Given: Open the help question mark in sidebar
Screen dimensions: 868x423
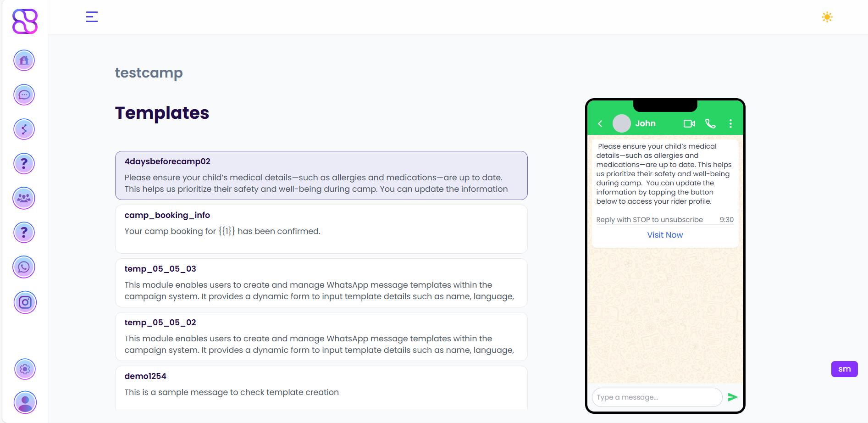Looking at the screenshot, I should (x=24, y=163).
